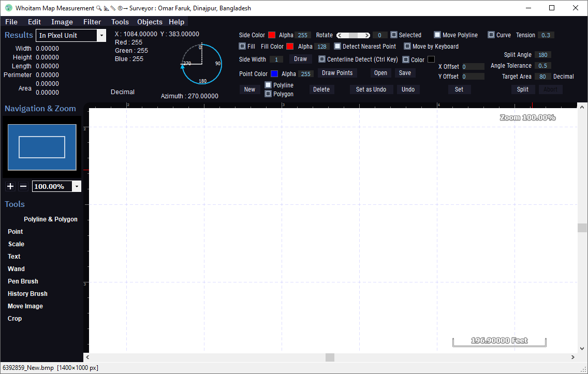This screenshot has width=588, height=374.
Task: Select the Pen Brush tool
Action: [x=23, y=281]
